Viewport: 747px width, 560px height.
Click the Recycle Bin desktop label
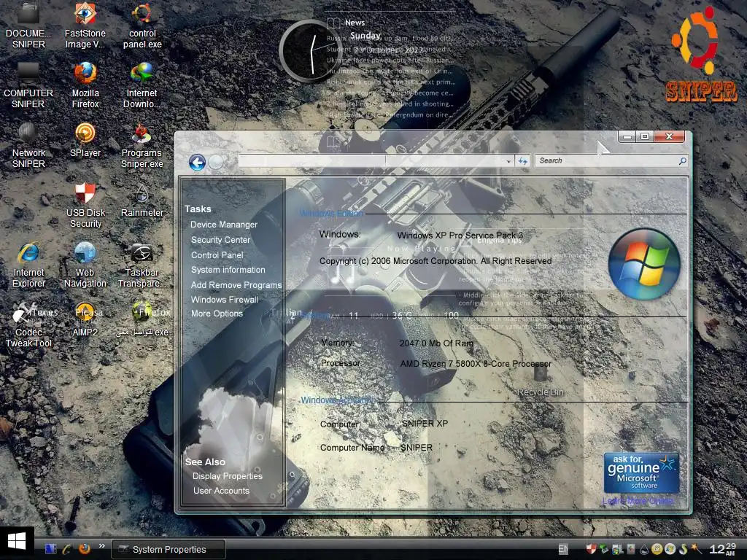(x=541, y=392)
